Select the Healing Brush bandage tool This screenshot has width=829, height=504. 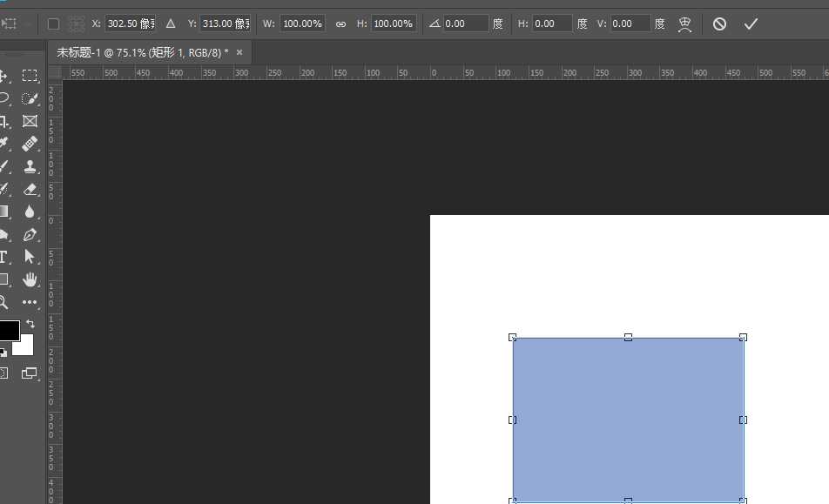pos(30,144)
